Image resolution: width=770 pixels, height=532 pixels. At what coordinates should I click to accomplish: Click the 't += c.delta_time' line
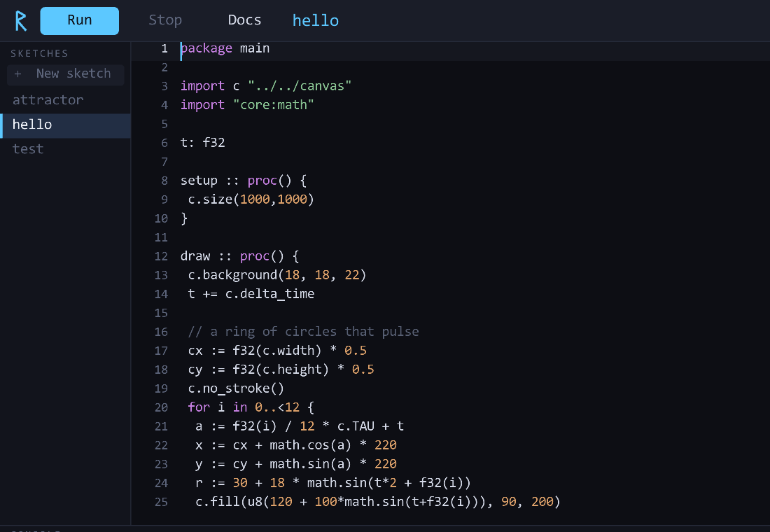tap(251, 294)
